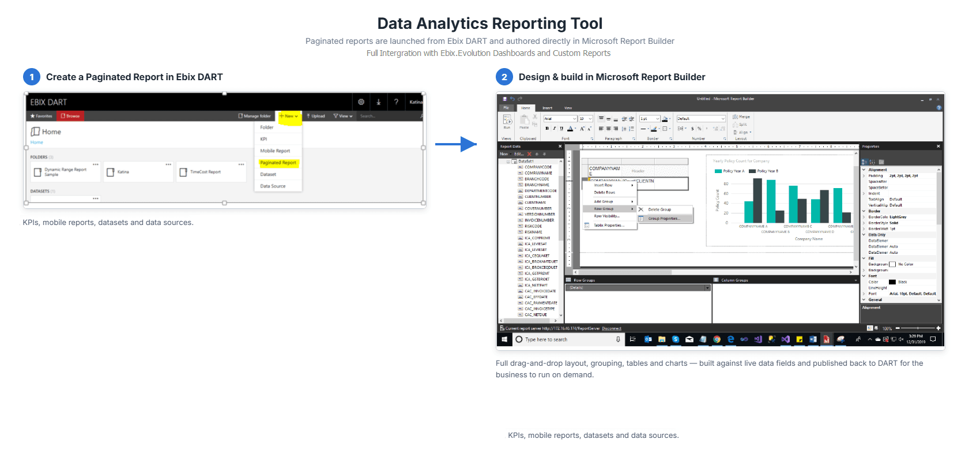The height and width of the screenshot is (450, 980).
Task: Click the Type here to search box
Action: click(568, 339)
